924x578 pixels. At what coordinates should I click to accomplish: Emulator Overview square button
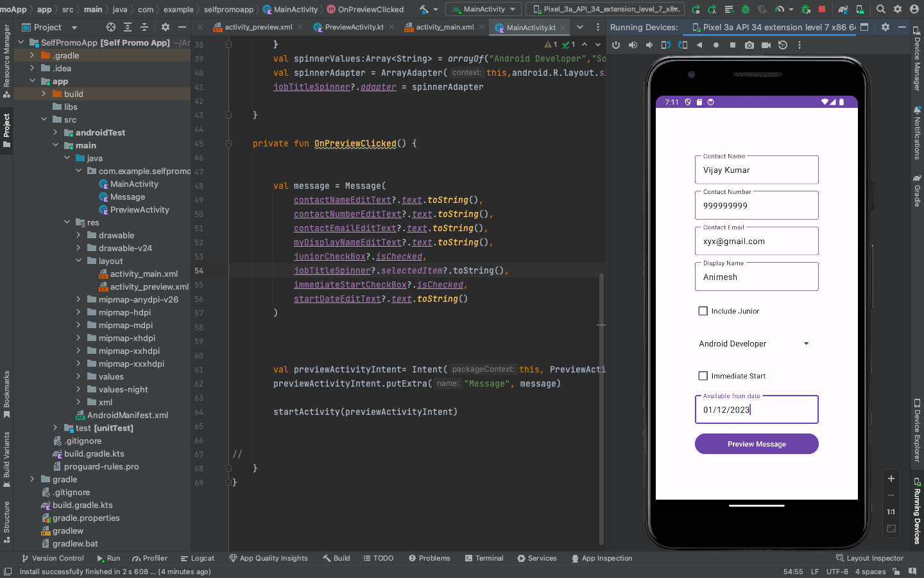[733, 45]
